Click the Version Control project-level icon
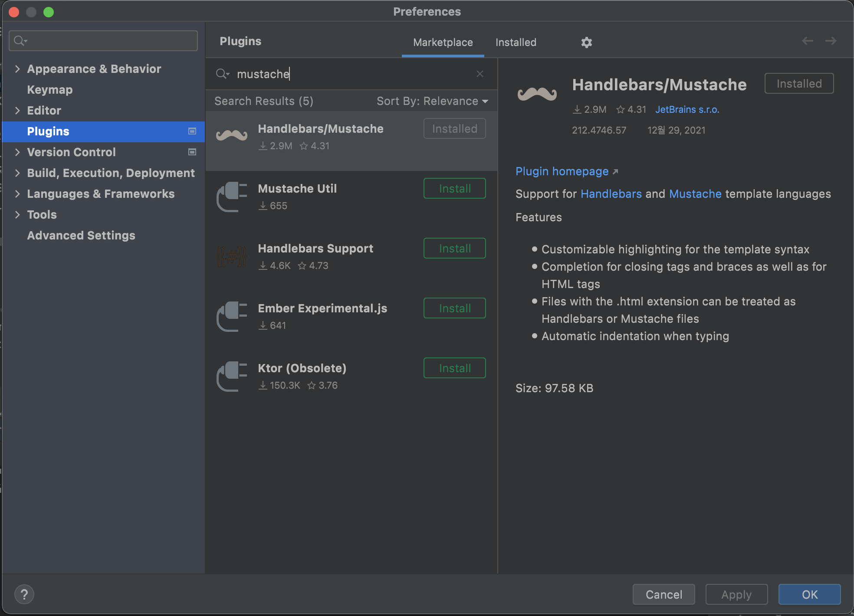854x616 pixels. pyautogui.click(x=192, y=152)
